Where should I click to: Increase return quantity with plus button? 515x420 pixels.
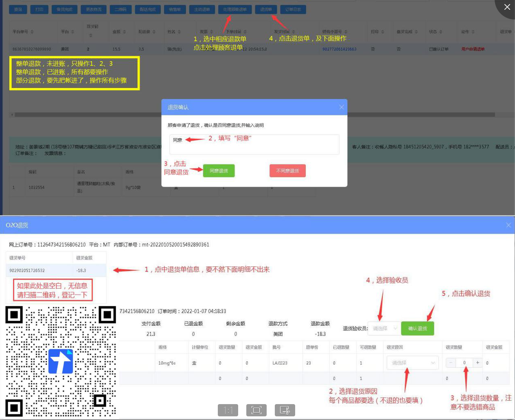point(478,363)
